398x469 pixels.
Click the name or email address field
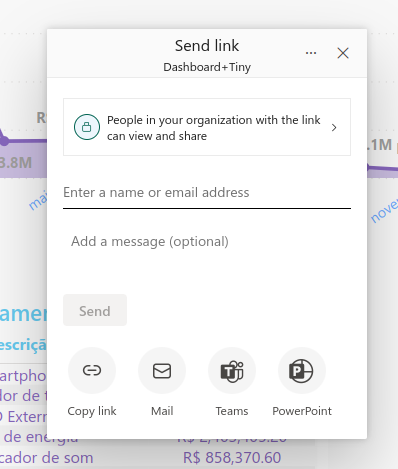[207, 193]
